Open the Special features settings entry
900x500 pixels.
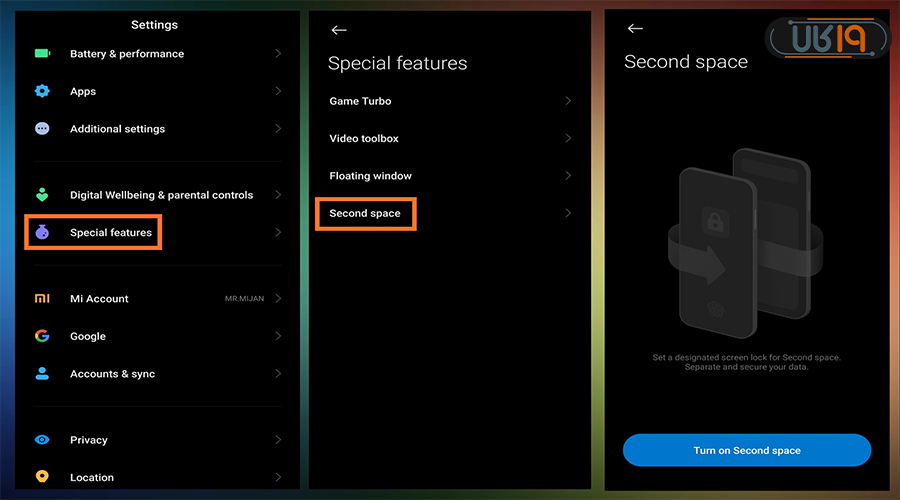tap(110, 233)
